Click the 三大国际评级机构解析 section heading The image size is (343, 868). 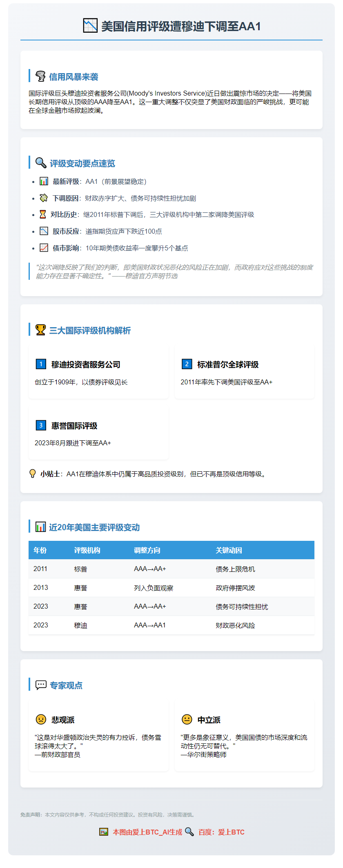pyautogui.click(x=90, y=330)
